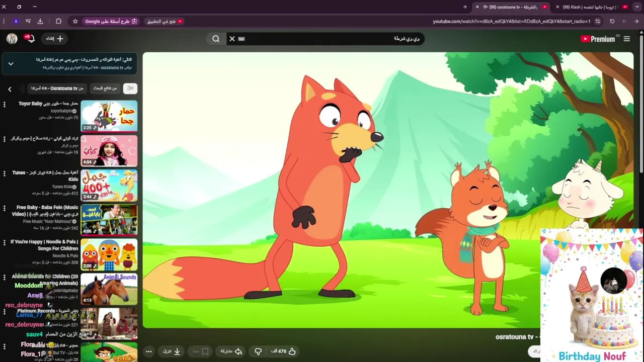Like the video with 476 ألف thumbs up

coord(283,351)
